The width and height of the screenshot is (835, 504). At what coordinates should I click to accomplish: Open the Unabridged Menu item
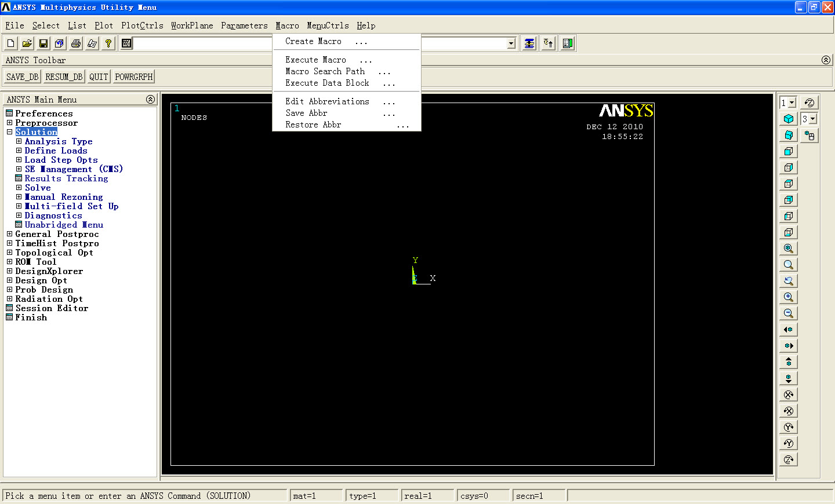64,225
